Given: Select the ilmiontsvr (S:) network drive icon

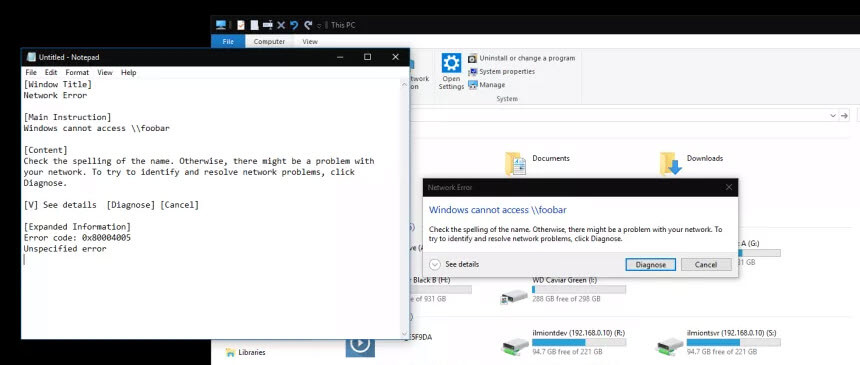Looking at the screenshot, I should click(670, 346).
